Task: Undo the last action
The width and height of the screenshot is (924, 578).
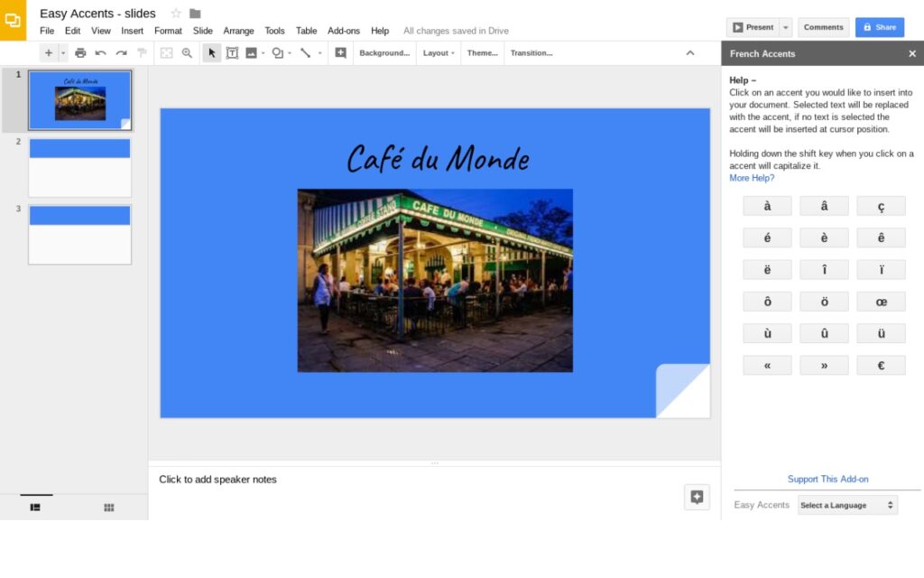Action: click(101, 52)
